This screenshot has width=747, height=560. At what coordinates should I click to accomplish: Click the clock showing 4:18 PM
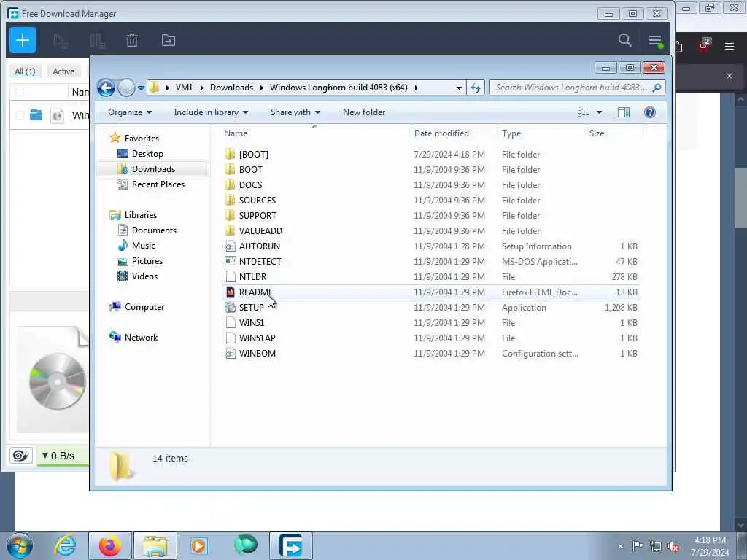pyautogui.click(x=710, y=540)
